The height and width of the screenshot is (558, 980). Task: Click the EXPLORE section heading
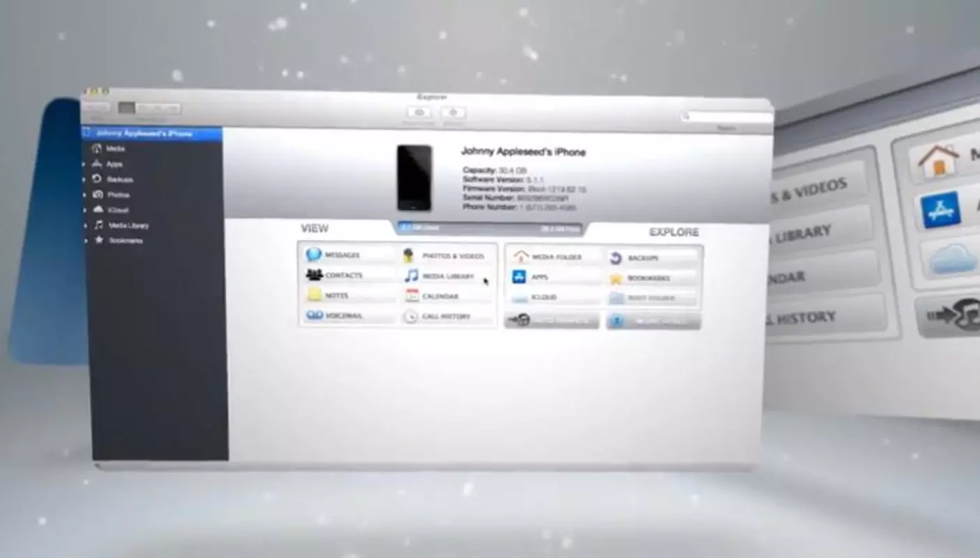[674, 232]
